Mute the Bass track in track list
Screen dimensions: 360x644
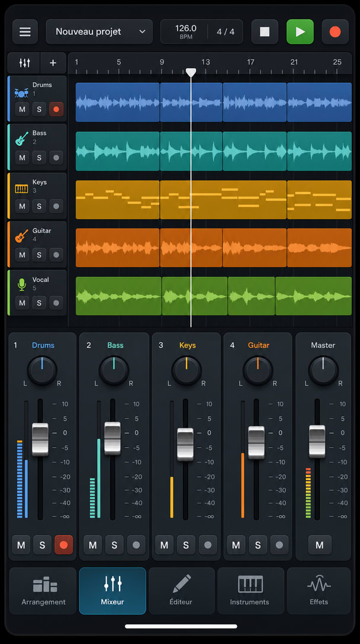click(x=22, y=157)
